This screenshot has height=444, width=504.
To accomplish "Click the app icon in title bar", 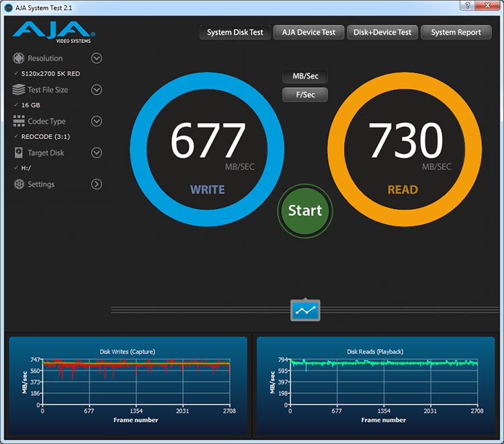I will [9, 7].
